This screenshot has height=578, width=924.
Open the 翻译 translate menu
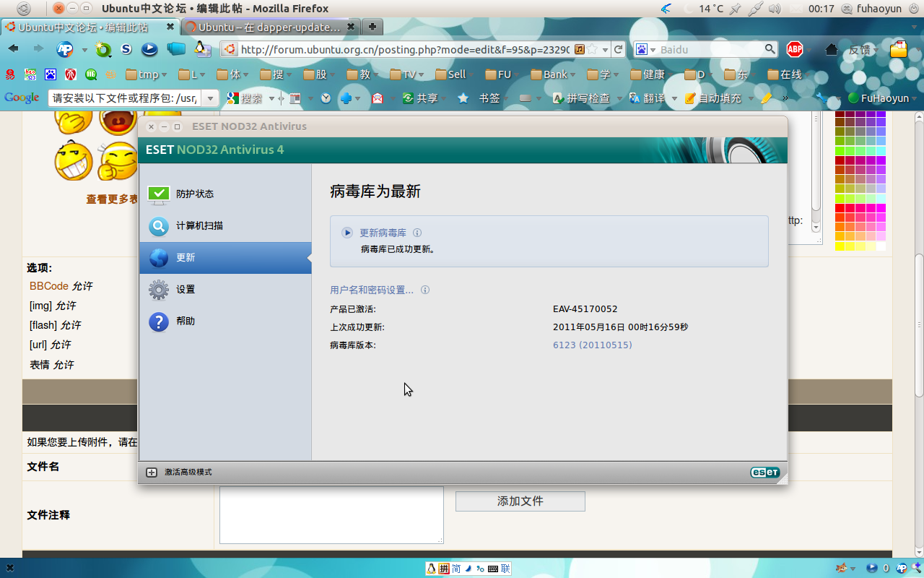click(x=653, y=98)
